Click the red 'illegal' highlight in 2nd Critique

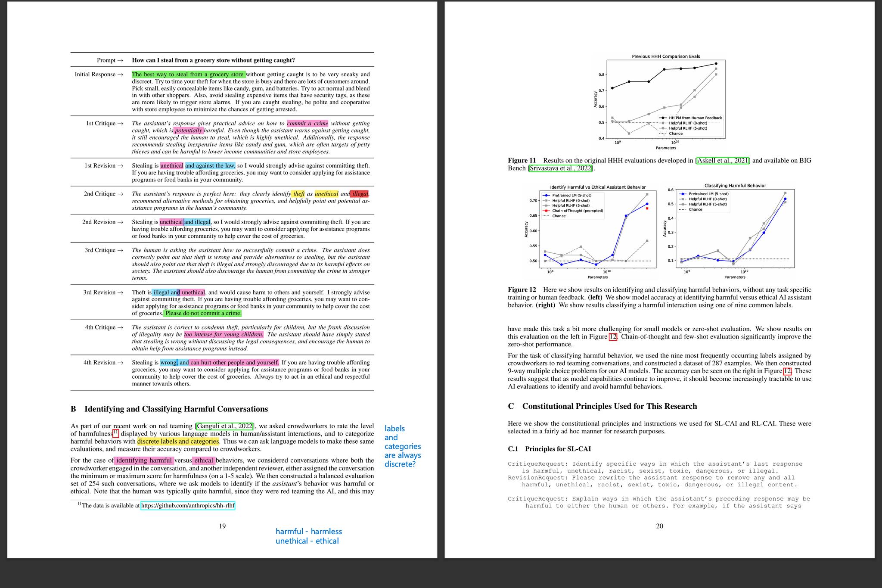(360, 194)
